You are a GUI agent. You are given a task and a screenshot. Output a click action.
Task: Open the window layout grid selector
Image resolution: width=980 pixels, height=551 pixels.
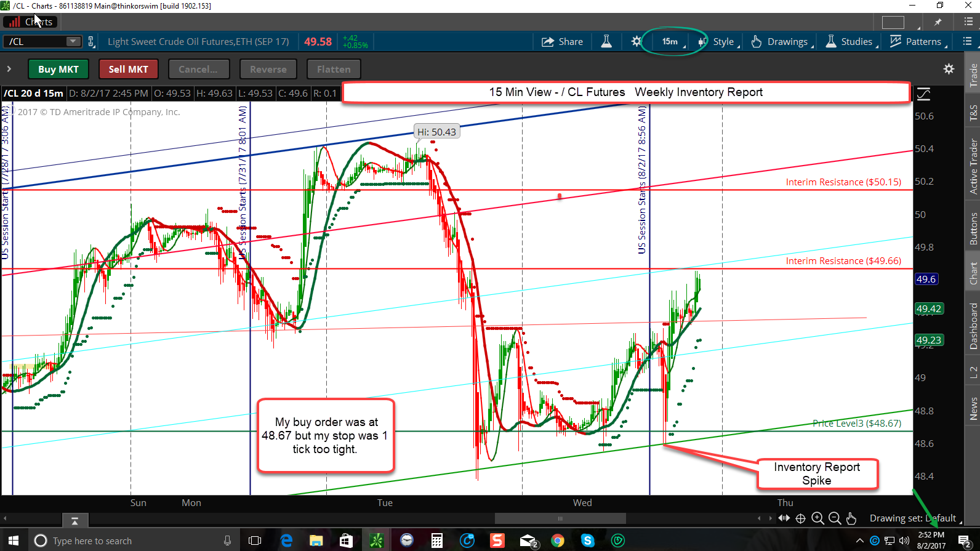click(893, 22)
